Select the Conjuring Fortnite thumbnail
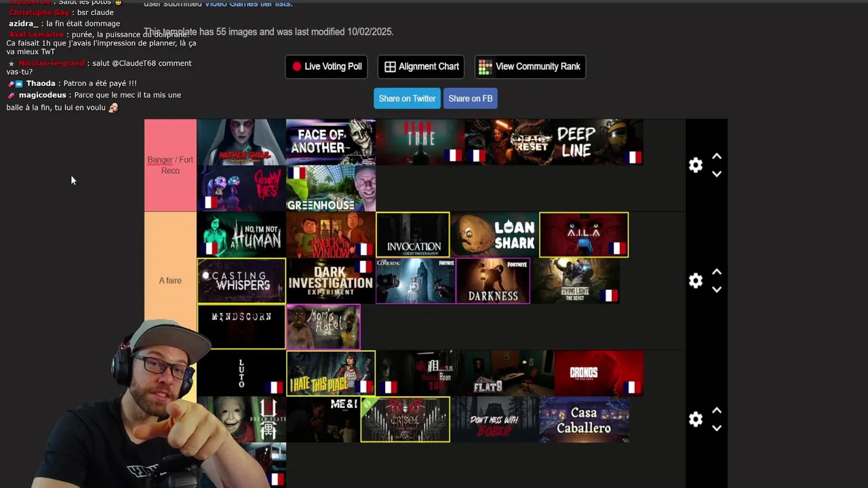The height and width of the screenshot is (488, 868). [416, 281]
